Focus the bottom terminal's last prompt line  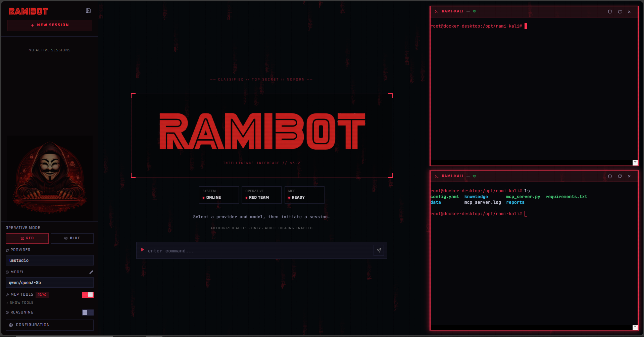pyautogui.click(x=479, y=214)
